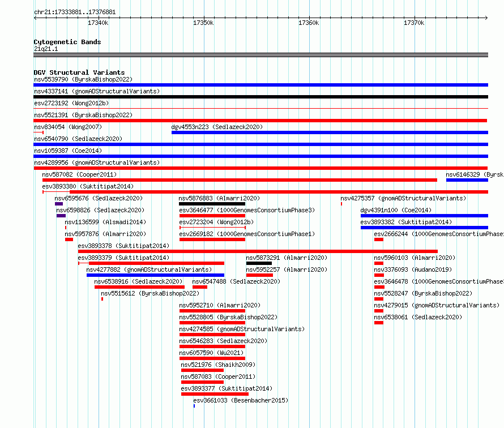
Task: Click the nsv5521391 (ByrskaBishop2022) label
Action: pyautogui.click(x=83, y=115)
